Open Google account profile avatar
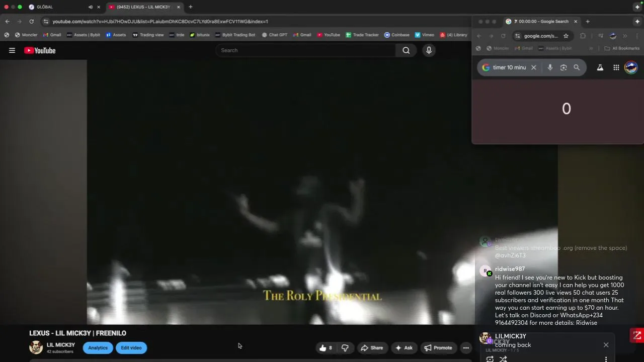Viewport: 644px width, 362px height. (631, 67)
